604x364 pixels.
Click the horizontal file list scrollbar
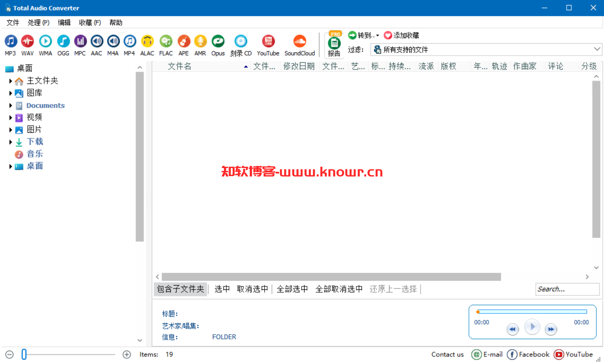click(331, 277)
